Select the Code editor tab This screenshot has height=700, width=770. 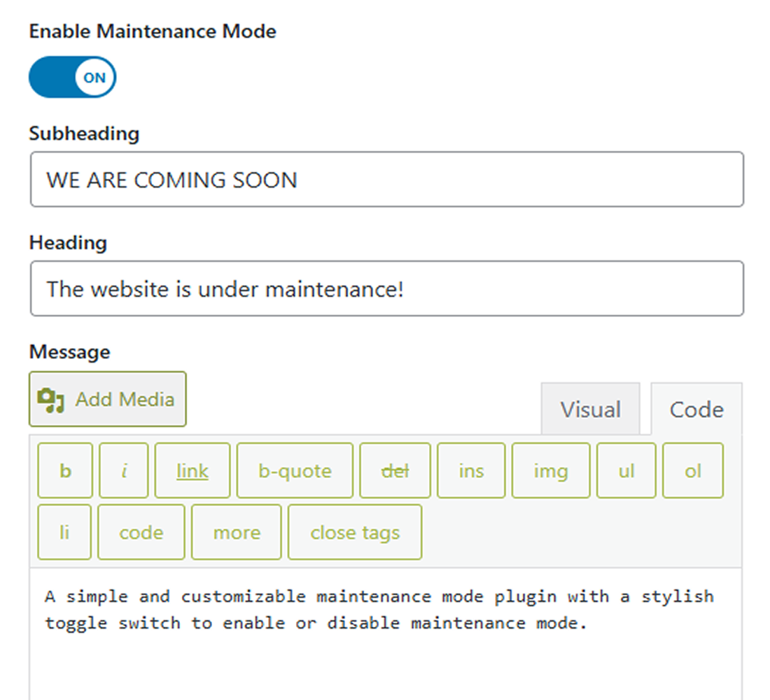[x=696, y=409]
